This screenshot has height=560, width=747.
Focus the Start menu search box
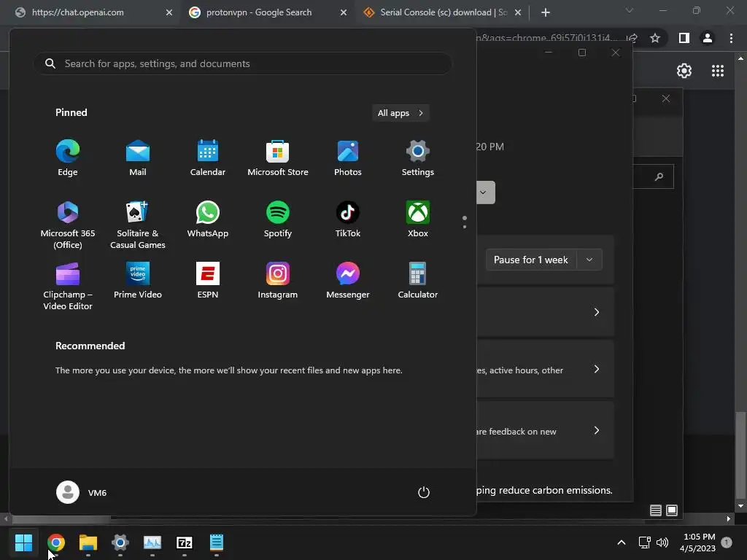tap(242, 63)
